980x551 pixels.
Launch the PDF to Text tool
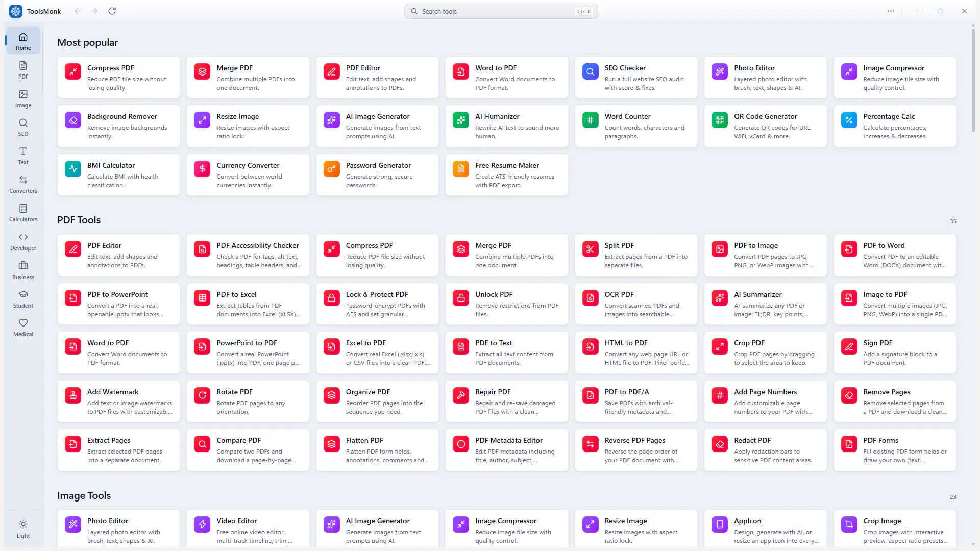click(506, 353)
